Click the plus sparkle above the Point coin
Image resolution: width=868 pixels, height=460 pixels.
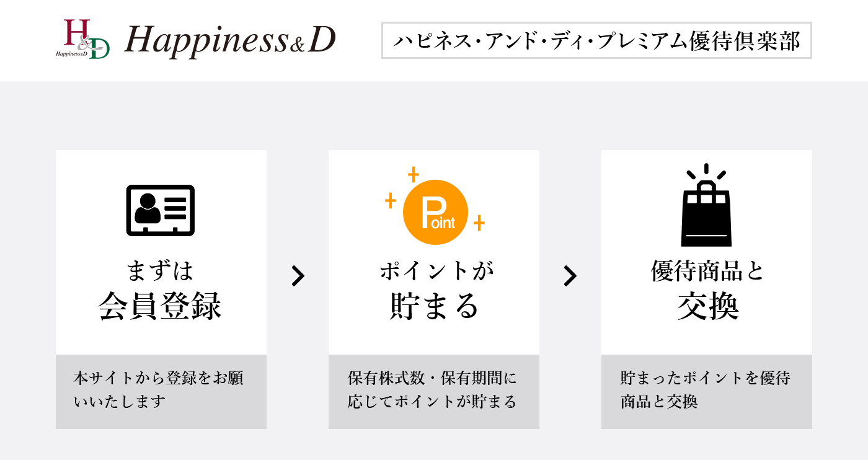[414, 175]
